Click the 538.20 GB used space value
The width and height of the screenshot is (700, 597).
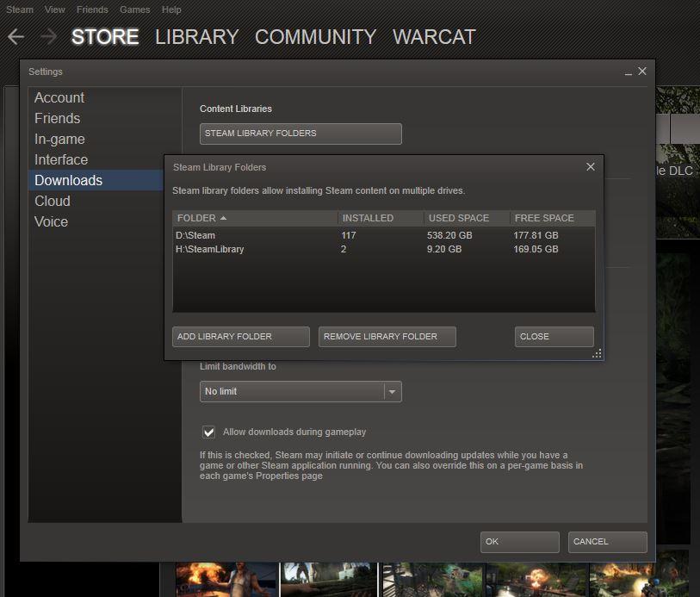[x=449, y=235]
